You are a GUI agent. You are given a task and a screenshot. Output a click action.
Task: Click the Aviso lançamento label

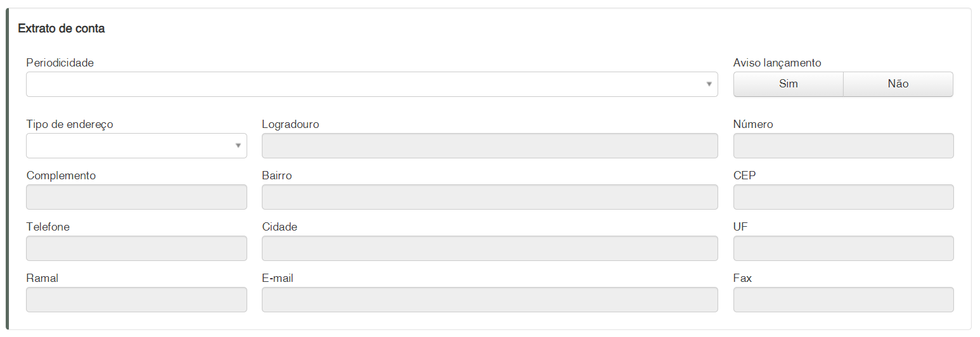pyautogui.click(x=777, y=63)
